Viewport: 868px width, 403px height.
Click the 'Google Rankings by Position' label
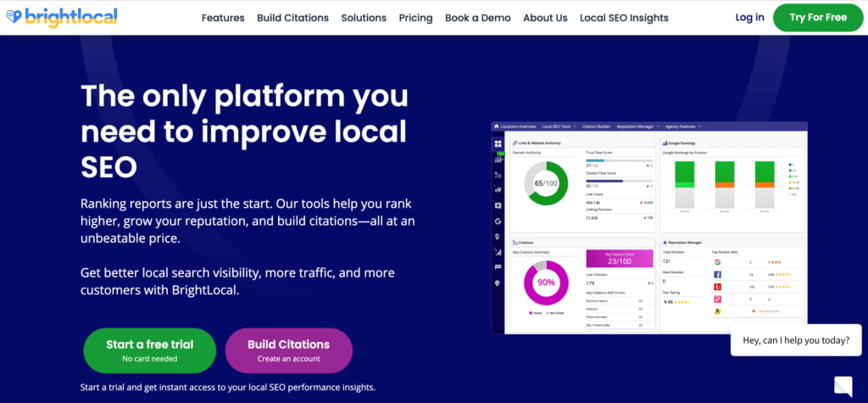pyautogui.click(x=685, y=153)
